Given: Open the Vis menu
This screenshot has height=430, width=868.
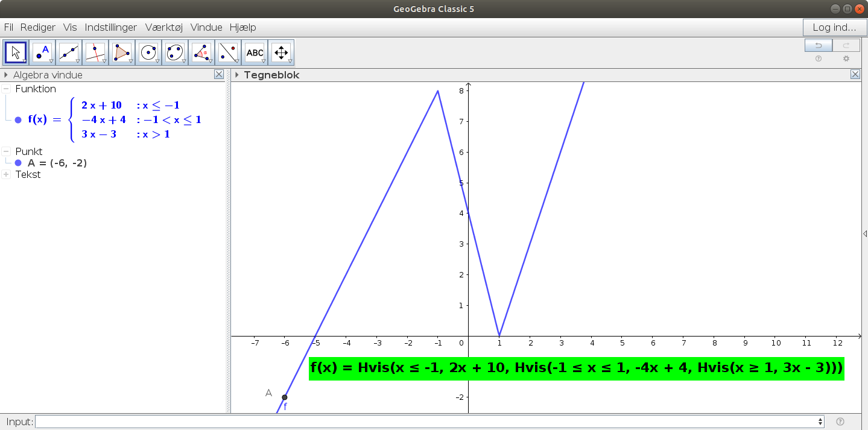Looking at the screenshot, I should tap(70, 27).
